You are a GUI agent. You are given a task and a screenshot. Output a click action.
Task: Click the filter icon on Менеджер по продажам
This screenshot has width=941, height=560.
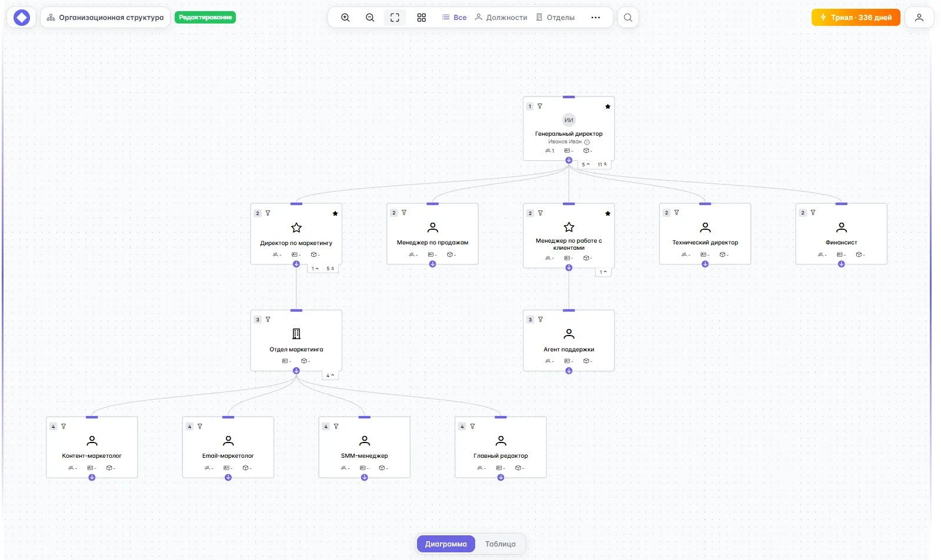(x=404, y=213)
